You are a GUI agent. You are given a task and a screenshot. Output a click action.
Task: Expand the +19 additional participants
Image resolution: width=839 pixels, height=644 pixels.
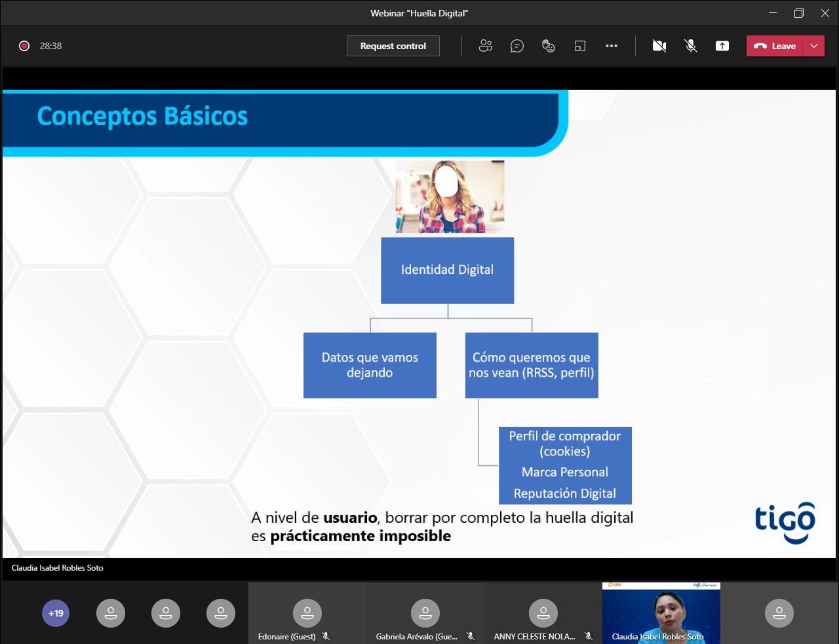pyautogui.click(x=56, y=614)
